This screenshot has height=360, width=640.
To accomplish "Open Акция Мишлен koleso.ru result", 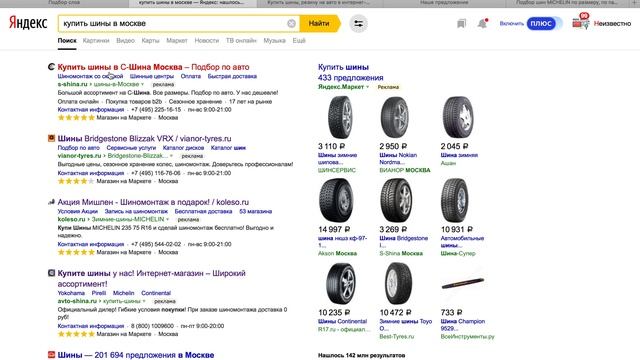I will point(153,202).
